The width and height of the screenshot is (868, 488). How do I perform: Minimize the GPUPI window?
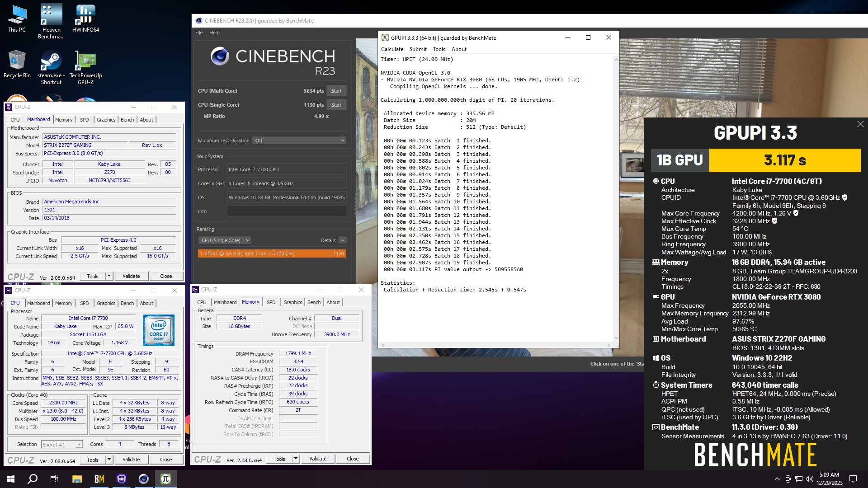(x=567, y=38)
